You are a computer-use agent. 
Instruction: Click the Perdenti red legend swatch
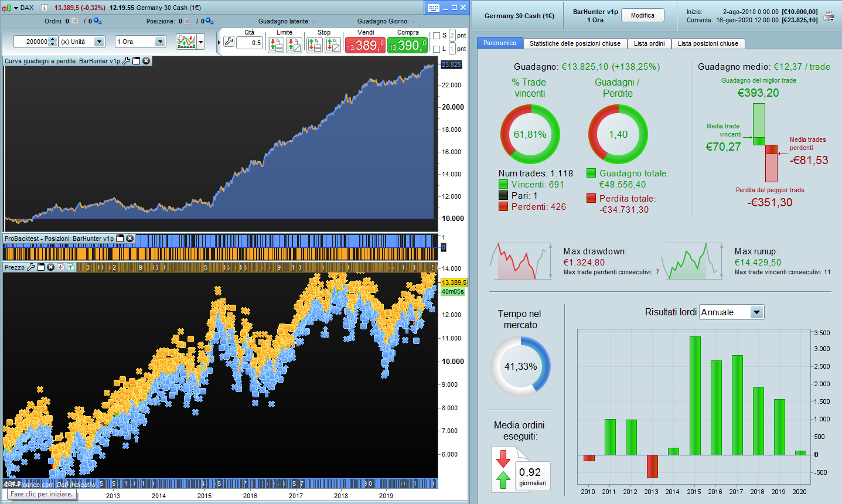click(x=503, y=206)
